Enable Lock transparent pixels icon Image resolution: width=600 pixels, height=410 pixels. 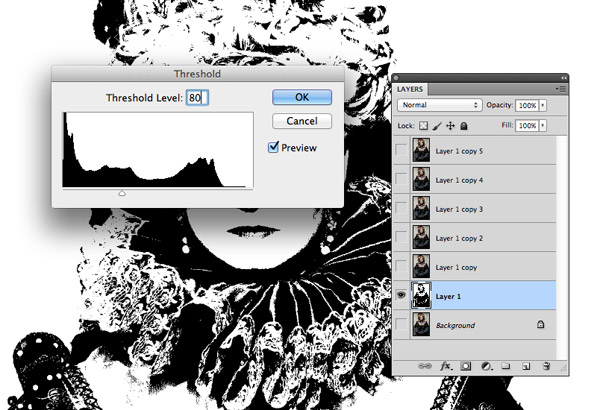(x=423, y=126)
